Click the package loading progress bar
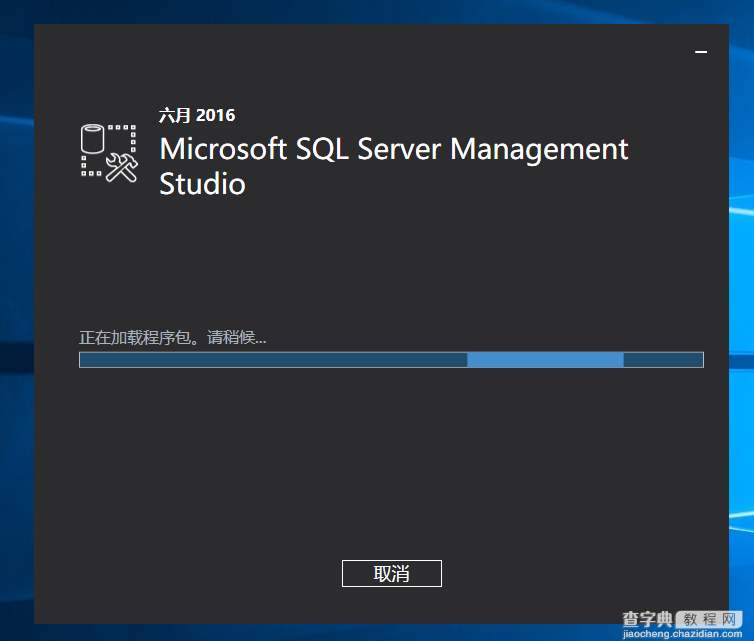Image resolution: width=754 pixels, height=641 pixels. point(391,360)
